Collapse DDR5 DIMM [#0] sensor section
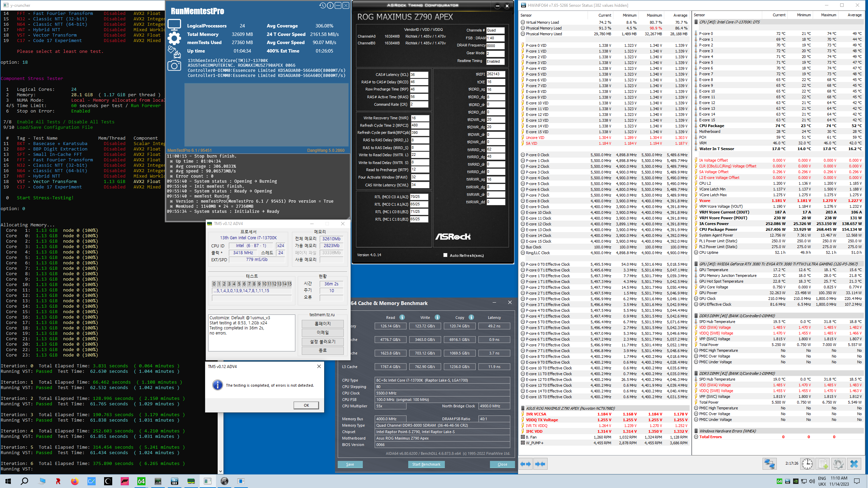Image resolution: width=868 pixels, height=488 pixels. point(696,316)
